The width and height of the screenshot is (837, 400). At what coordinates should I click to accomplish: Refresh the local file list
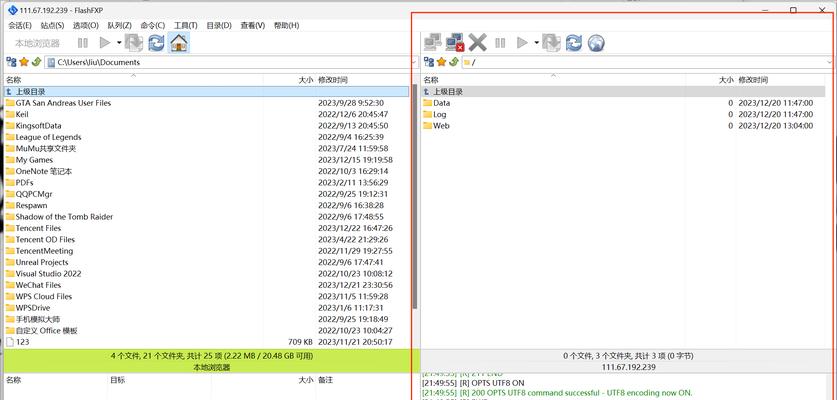[x=156, y=43]
